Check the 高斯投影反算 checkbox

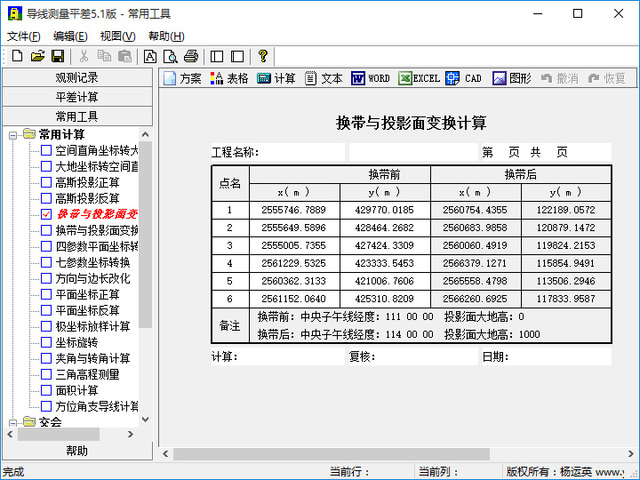click(46, 198)
